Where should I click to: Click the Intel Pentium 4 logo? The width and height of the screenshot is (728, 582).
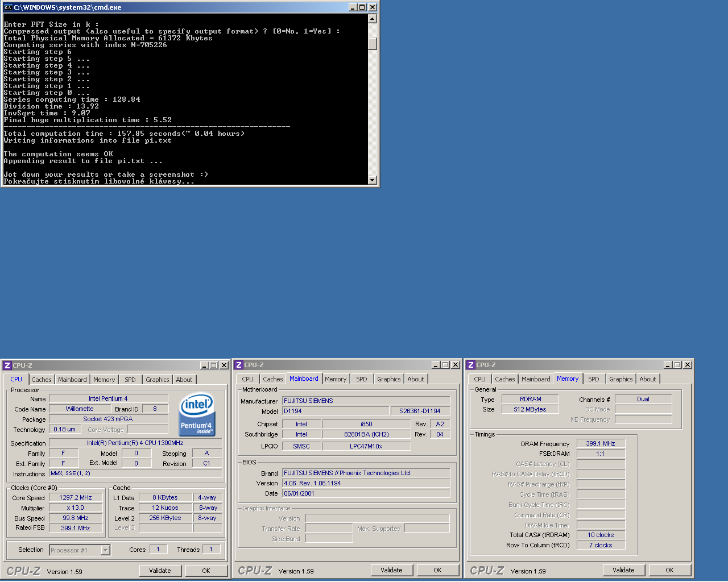(x=197, y=415)
